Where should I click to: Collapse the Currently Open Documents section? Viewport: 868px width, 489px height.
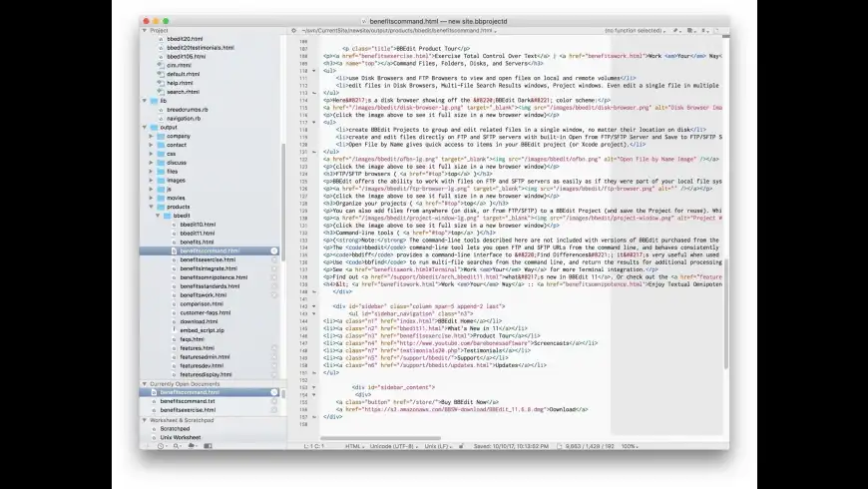click(x=145, y=384)
